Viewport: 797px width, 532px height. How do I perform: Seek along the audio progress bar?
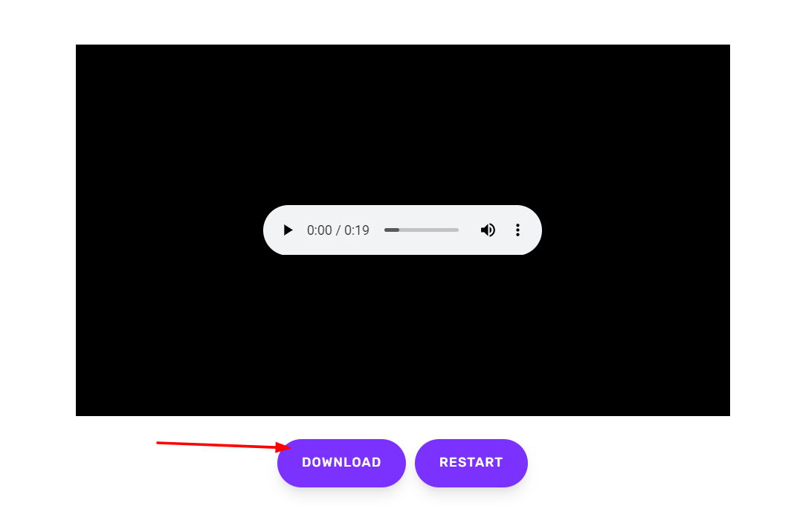pyautogui.click(x=422, y=230)
